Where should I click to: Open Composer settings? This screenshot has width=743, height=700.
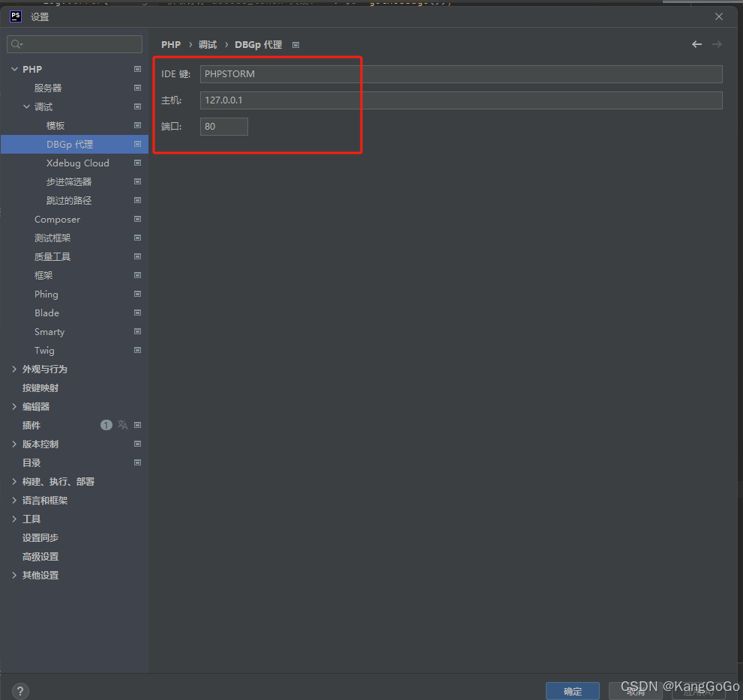pyautogui.click(x=57, y=220)
